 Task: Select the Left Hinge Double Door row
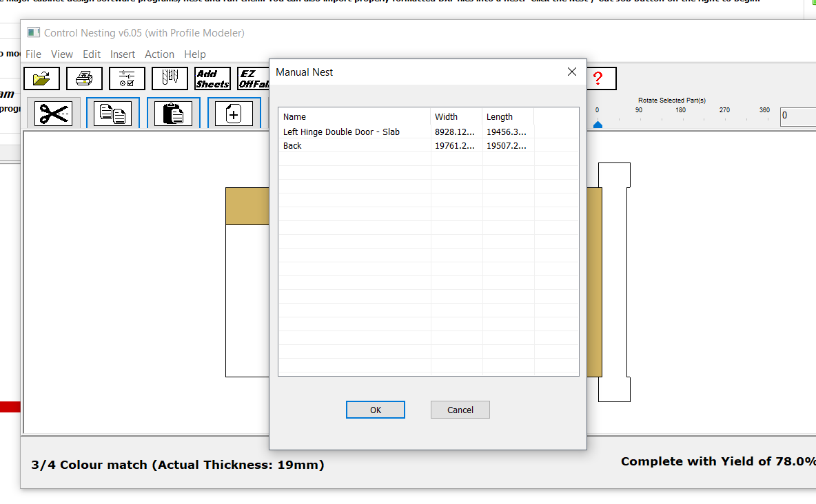pos(341,132)
